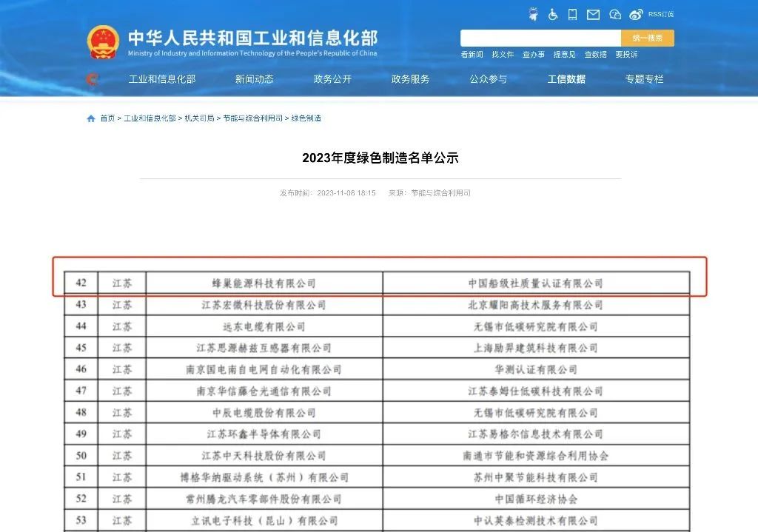The height and width of the screenshot is (532, 758).
Task: Open the 专题专栏 navigation menu
Action: tap(645, 79)
